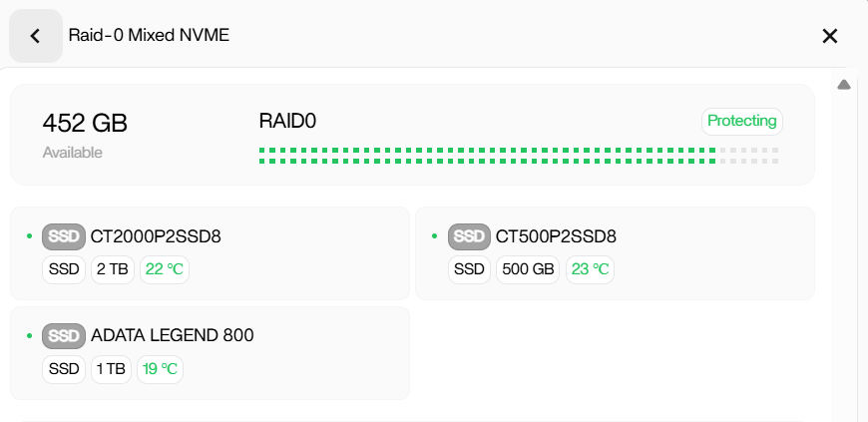
Task: Select the CT2000P2SSD8 drive name
Action: point(156,236)
